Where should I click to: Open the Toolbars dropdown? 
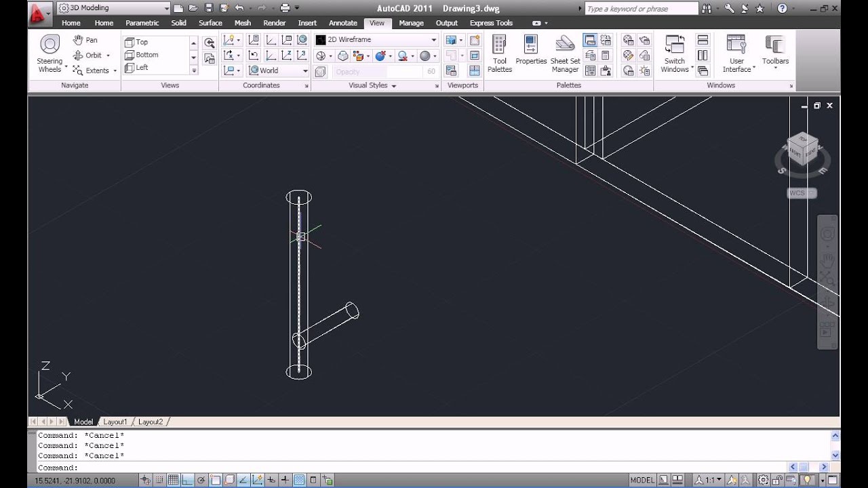[x=775, y=51]
